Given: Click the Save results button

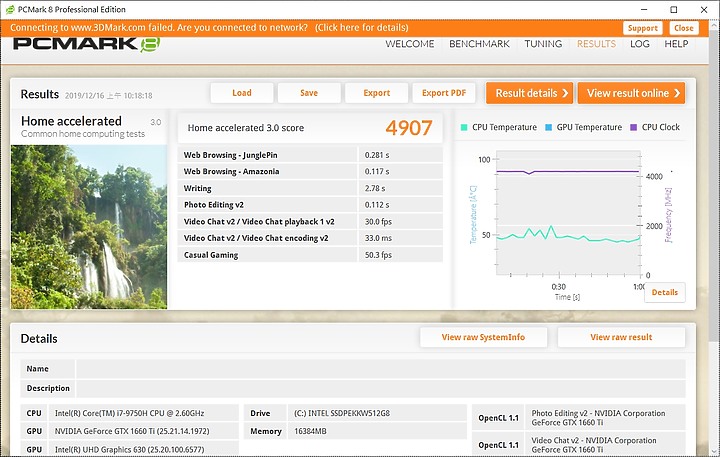Looking at the screenshot, I should tap(309, 93).
